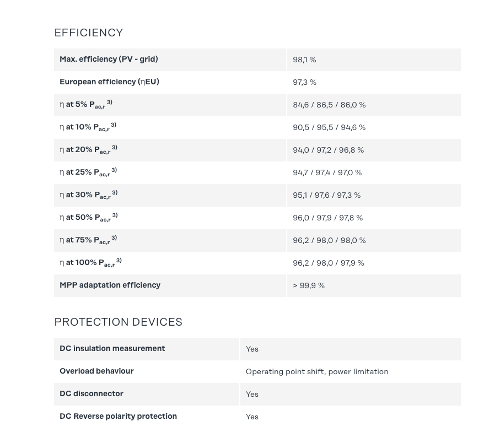
Task: Click the PROTECTION DEVICES section heading
Action: [x=118, y=322]
